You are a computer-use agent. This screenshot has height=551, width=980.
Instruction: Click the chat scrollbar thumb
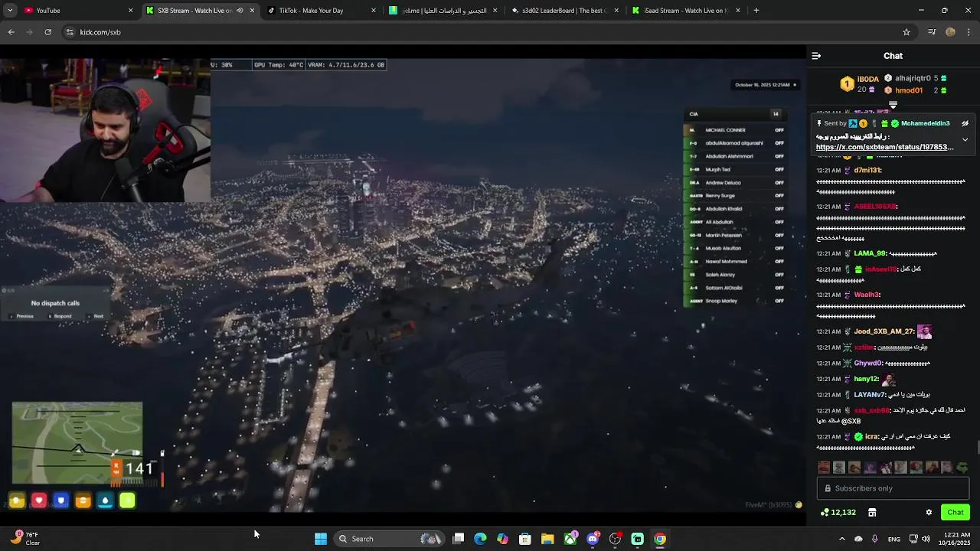coord(978,448)
